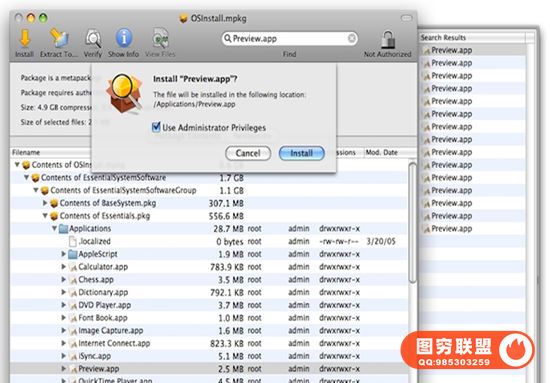Click the 307.1 MB size value
Image resolution: width=550 pixels, height=383 pixels.
tap(226, 203)
